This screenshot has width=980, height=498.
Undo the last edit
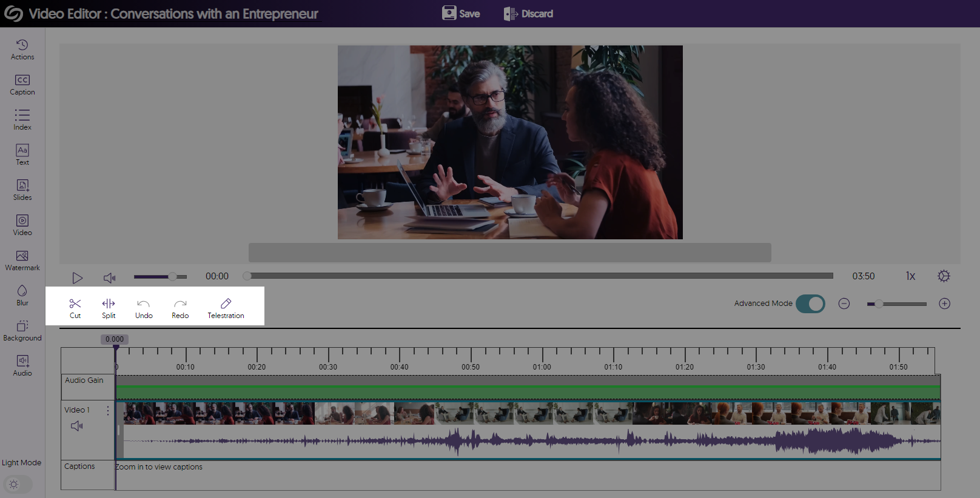[144, 308]
